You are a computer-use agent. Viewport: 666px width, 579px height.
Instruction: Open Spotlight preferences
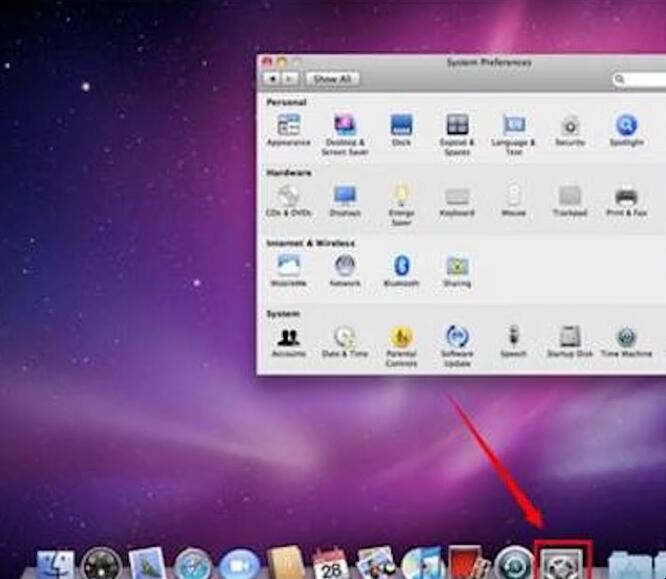[626, 127]
